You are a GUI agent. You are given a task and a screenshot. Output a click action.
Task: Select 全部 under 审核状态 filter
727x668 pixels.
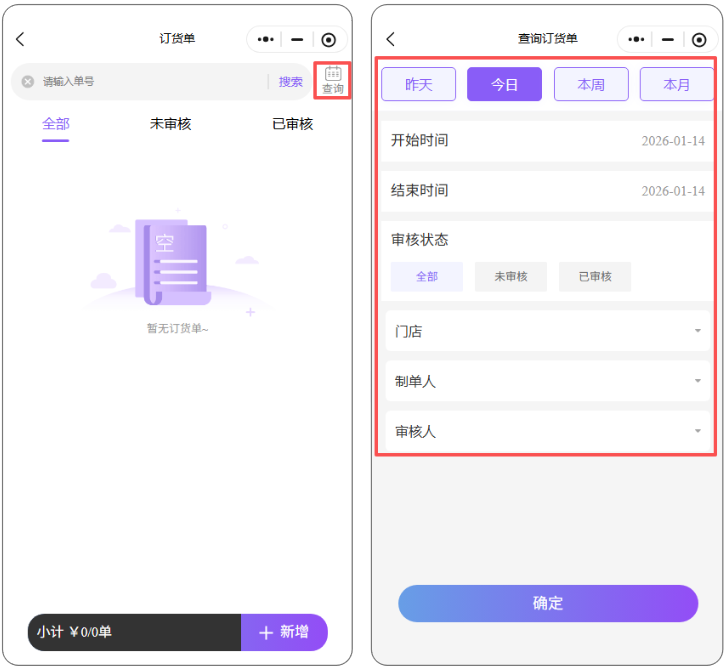tap(426, 277)
